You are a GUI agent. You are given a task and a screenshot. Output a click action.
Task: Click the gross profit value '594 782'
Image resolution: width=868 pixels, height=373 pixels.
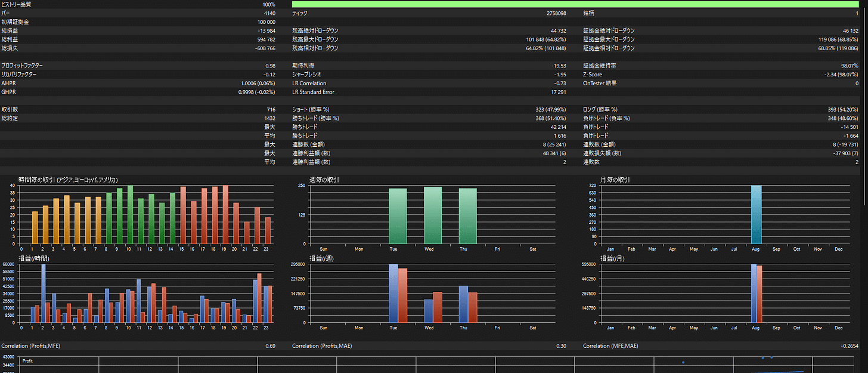pos(266,39)
